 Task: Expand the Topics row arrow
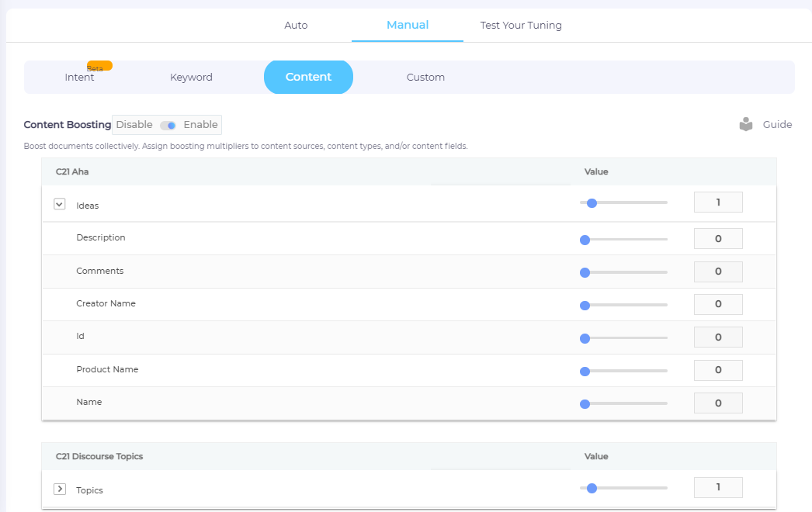point(59,490)
